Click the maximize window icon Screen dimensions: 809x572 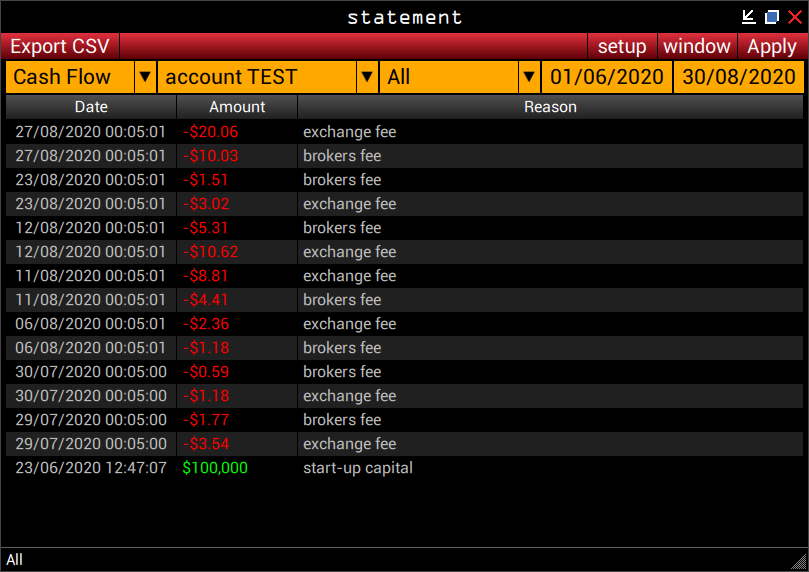[x=772, y=17]
